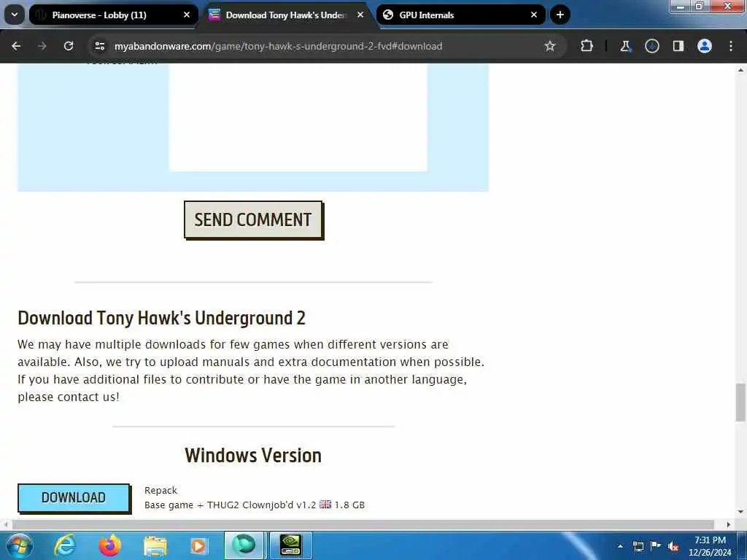The image size is (747, 560).
Task: Open the Action Center flag icon
Action: 656,545
